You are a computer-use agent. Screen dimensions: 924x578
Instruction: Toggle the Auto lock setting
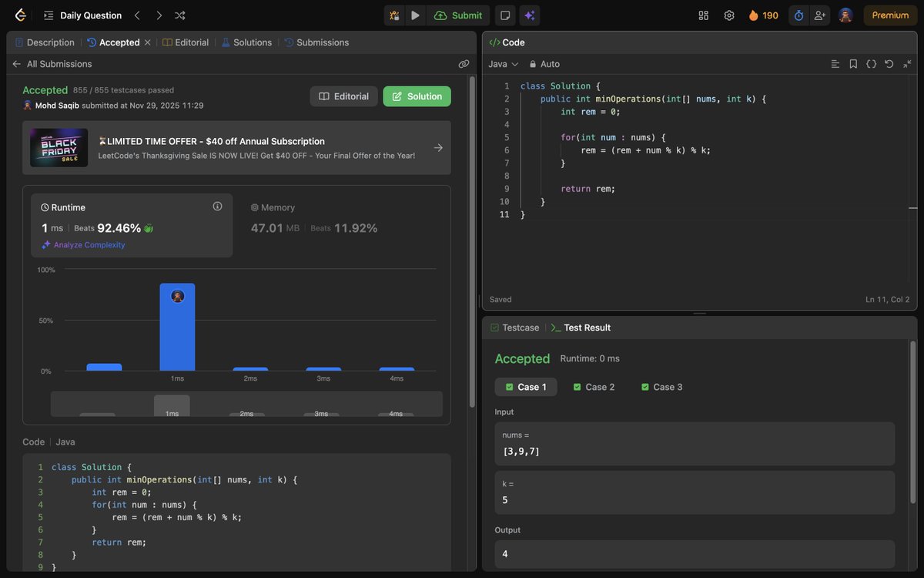[544, 64]
